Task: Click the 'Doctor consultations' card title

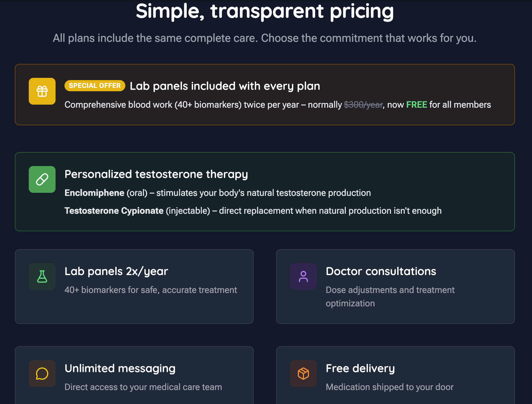Action: coord(381,271)
